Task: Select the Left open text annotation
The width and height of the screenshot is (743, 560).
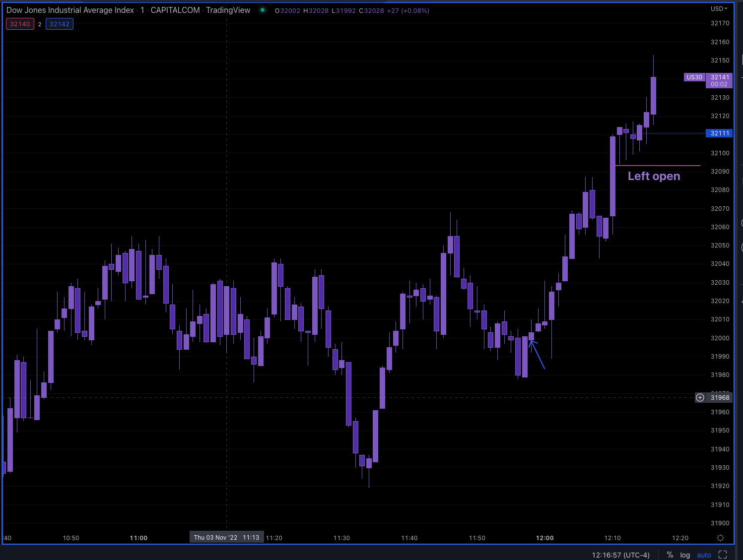Action: (x=654, y=176)
